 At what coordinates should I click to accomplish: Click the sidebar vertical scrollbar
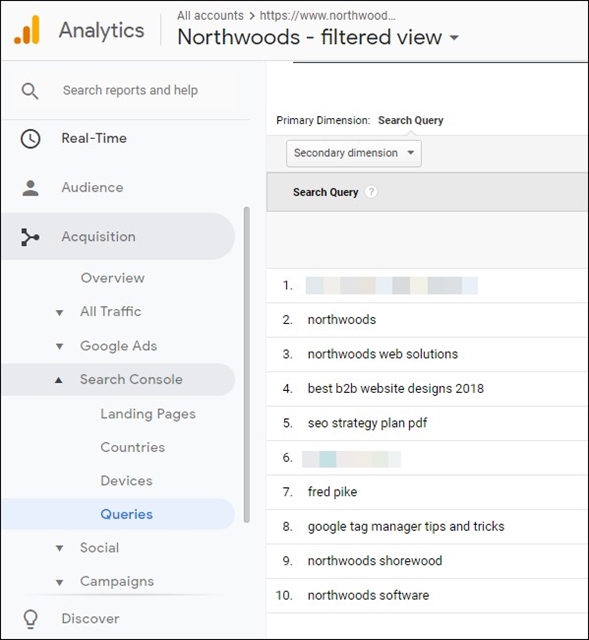(x=247, y=365)
